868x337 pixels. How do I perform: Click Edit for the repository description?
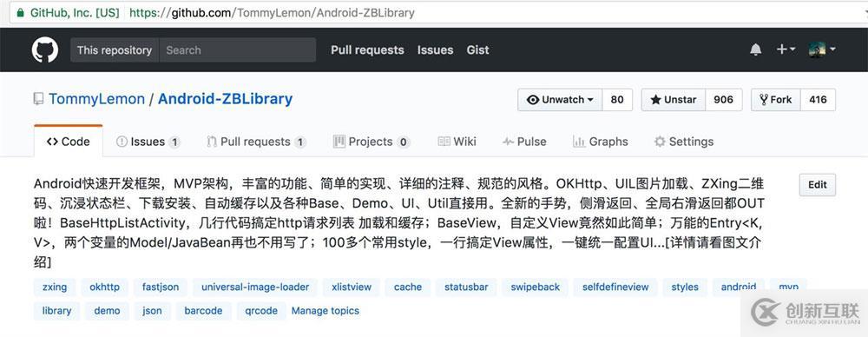tap(818, 185)
